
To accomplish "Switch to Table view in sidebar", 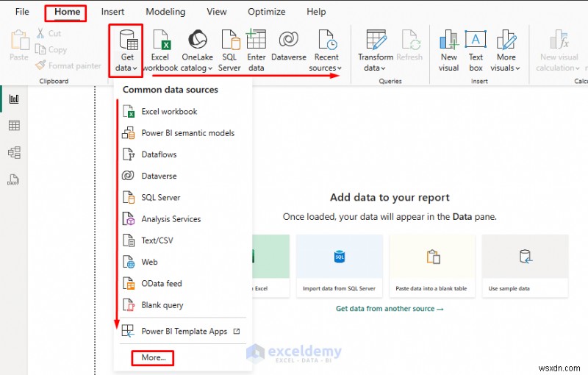I will (14, 125).
